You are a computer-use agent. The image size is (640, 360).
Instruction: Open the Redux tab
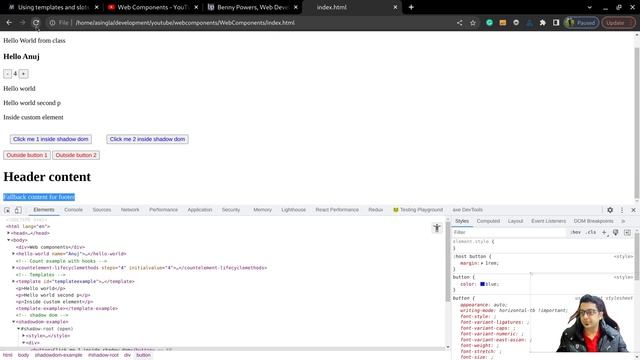[376, 210]
